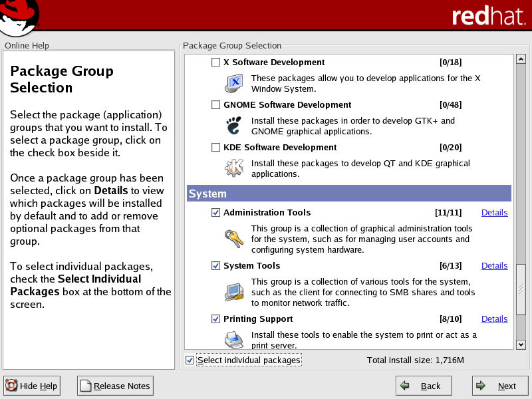Image resolution: width=532 pixels, height=399 pixels.
Task: Go Back to previous step
Action: tap(424, 386)
